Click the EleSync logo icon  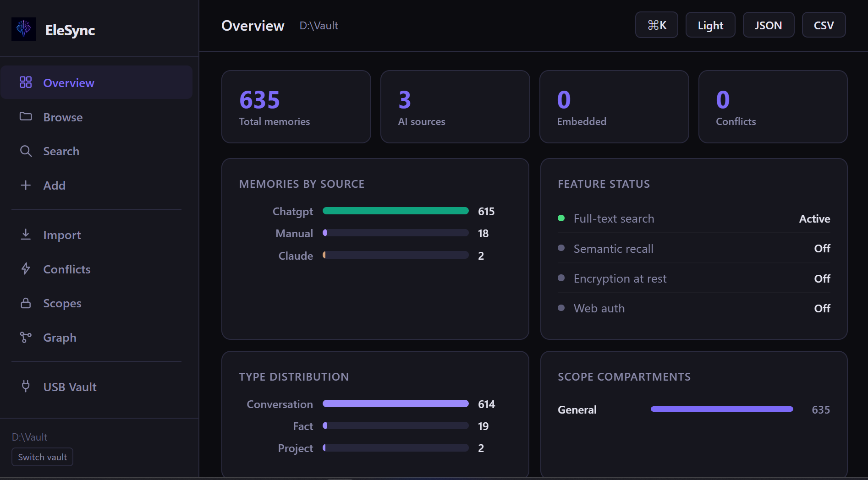(23, 29)
